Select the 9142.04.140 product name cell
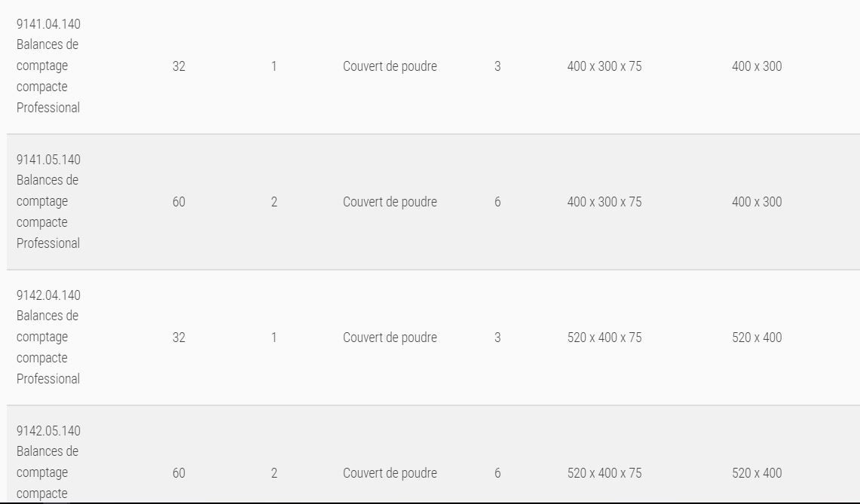860x504 pixels. (x=48, y=337)
